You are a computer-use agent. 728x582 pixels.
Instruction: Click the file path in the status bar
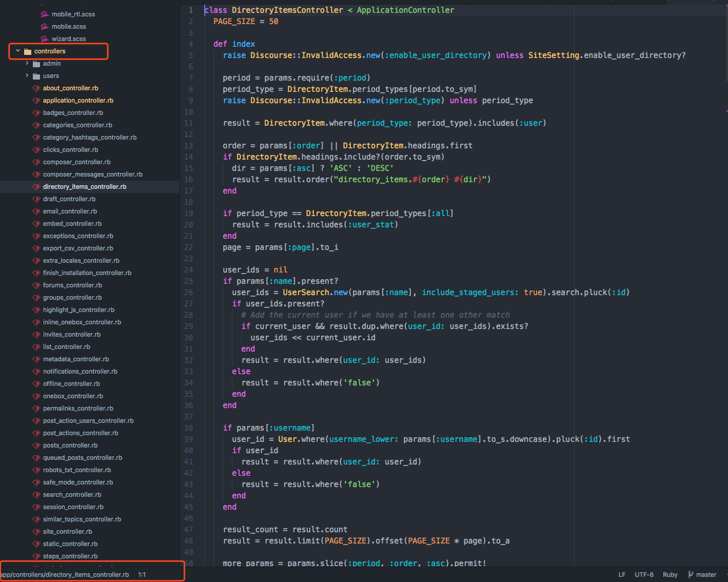(65, 575)
